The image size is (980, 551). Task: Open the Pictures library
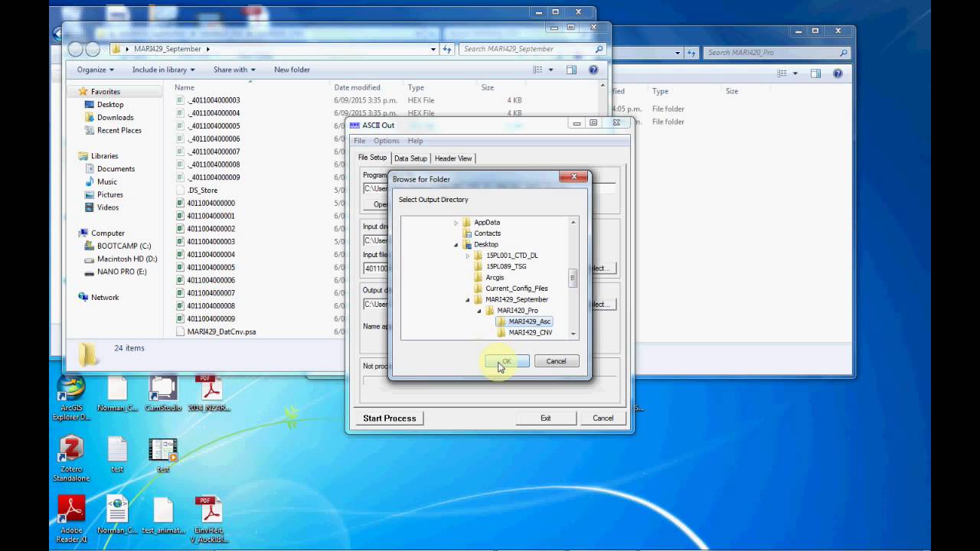pos(109,194)
